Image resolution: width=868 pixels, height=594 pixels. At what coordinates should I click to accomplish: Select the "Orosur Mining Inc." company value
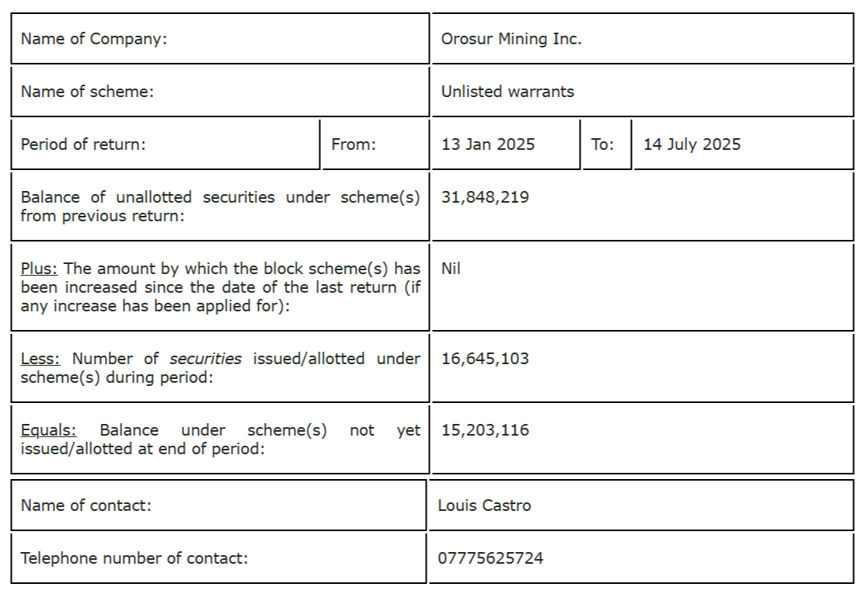tap(511, 39)
